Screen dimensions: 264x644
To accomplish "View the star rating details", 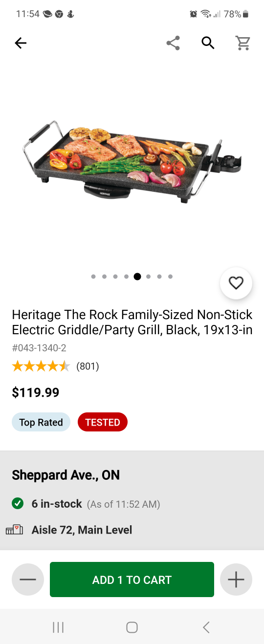I will point(41,366).
